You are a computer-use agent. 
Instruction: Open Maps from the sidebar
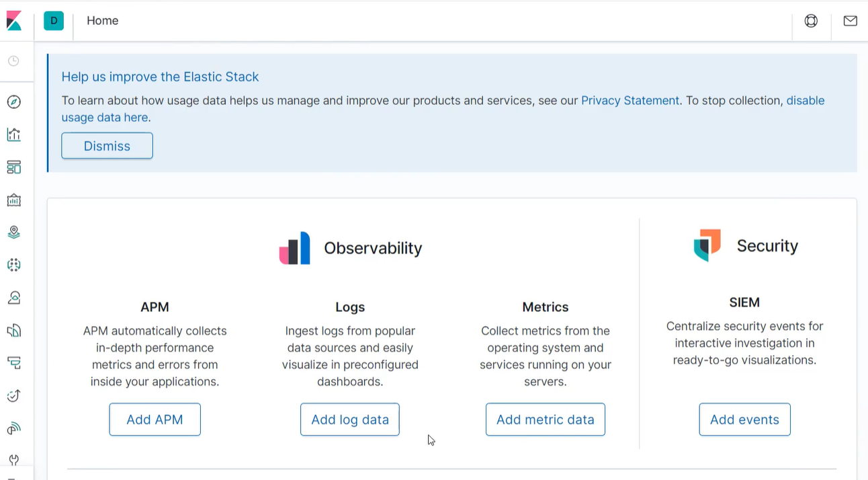coord(14,233)
